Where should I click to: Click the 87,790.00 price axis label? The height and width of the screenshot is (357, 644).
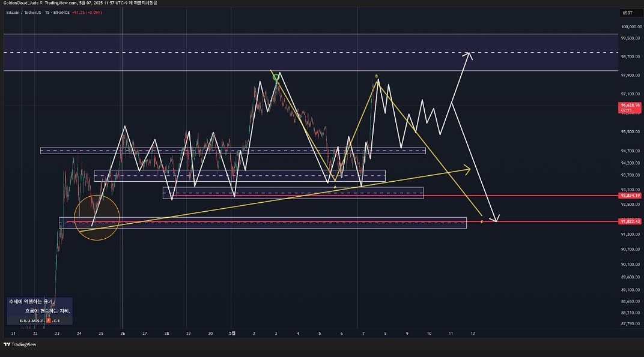coord(630,324)
